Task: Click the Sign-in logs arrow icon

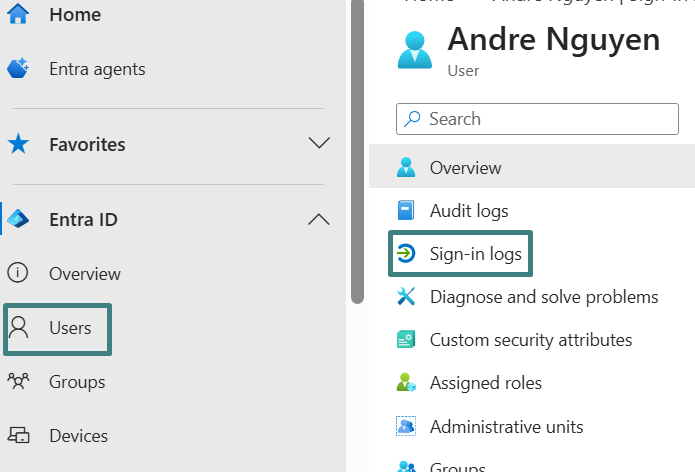Action: [405, 254]
